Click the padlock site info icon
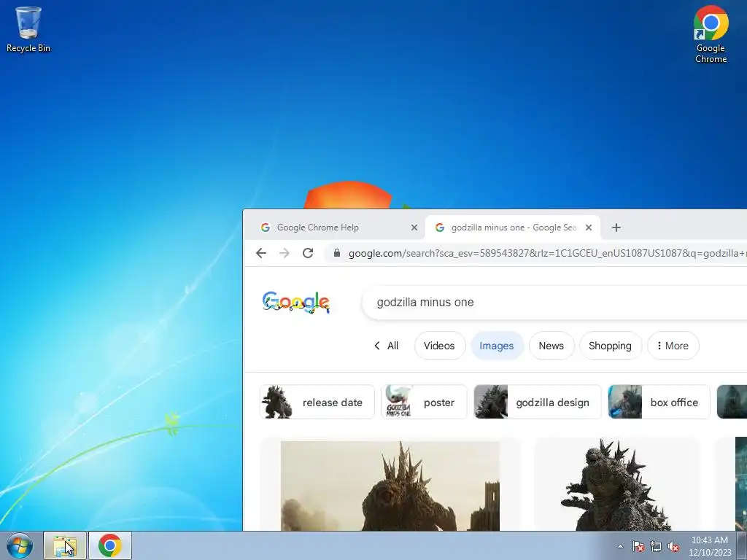 (x=337, y=253)
